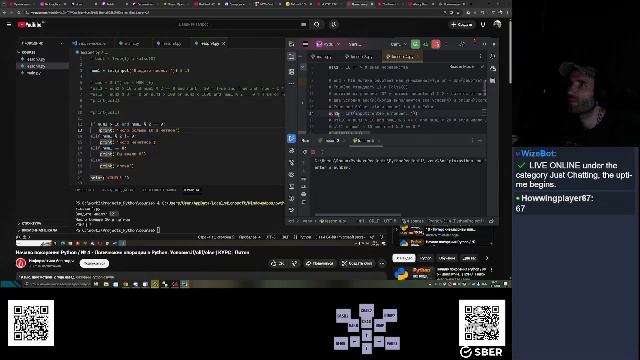The height and width of the screenshot is (360, 640).
Task: Open the PyCharm project tool window icon
Action: (x=291, y=57)
